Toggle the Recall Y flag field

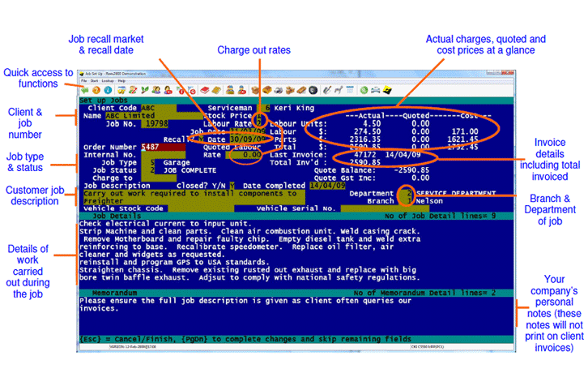point(201,139)
